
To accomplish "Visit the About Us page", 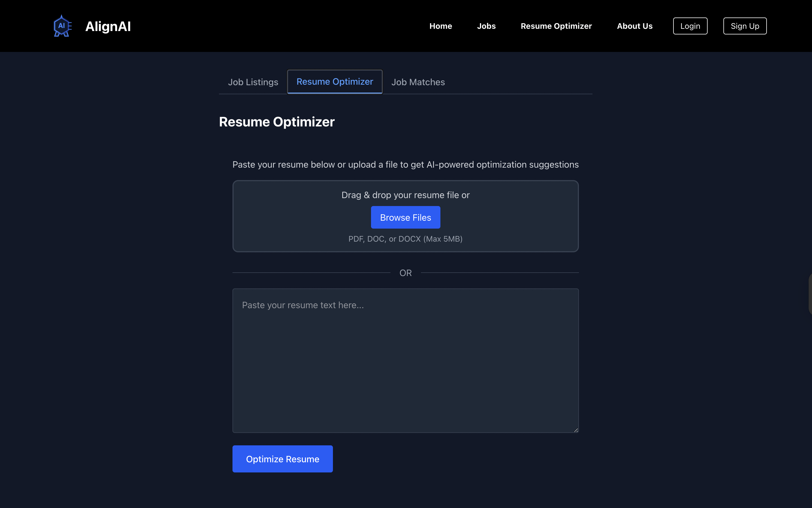I will click(x=634, y=26).
